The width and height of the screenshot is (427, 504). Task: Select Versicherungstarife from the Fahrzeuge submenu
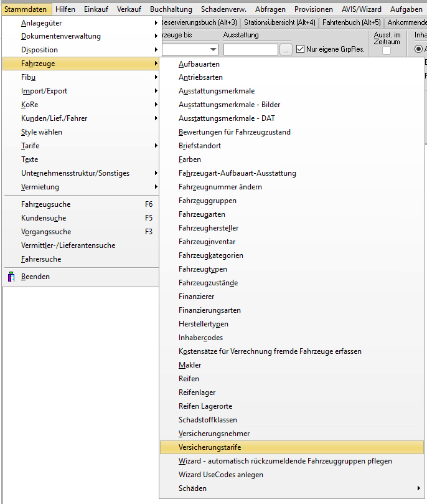coord(210,447)
